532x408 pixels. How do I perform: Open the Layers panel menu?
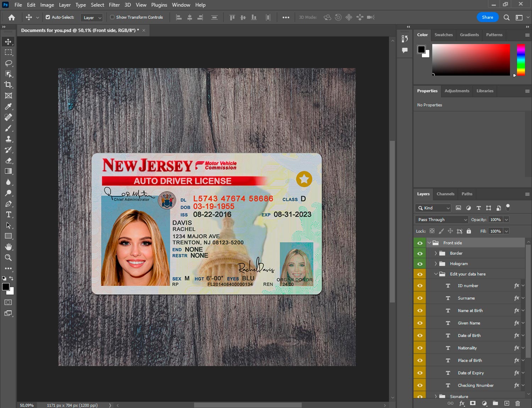527,194
